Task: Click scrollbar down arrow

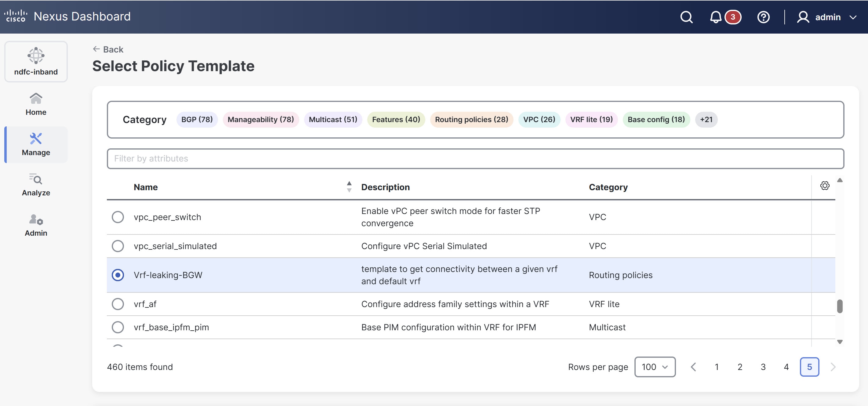Action: [x=840, y=342]
